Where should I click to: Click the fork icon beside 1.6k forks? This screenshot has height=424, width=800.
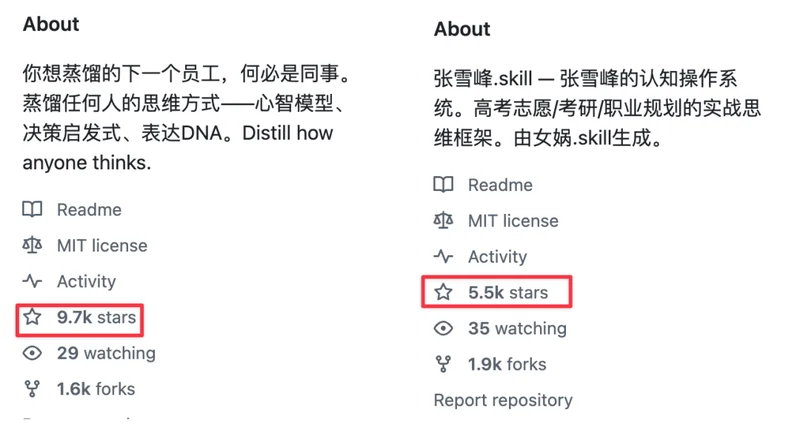tap(33, 389)
